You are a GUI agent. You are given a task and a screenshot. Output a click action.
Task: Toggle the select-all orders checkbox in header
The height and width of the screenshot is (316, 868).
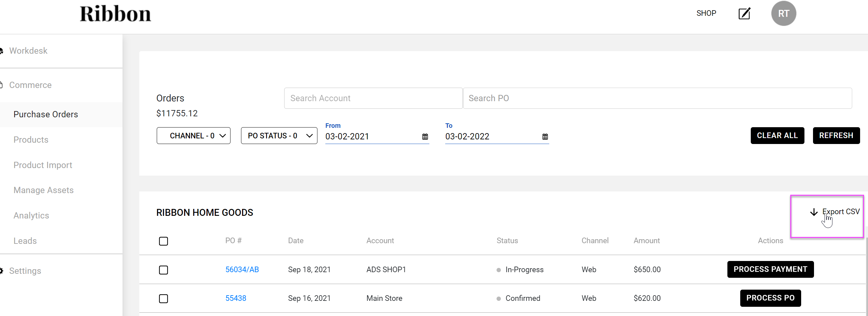pyautogui.click(x=163, y=241)
